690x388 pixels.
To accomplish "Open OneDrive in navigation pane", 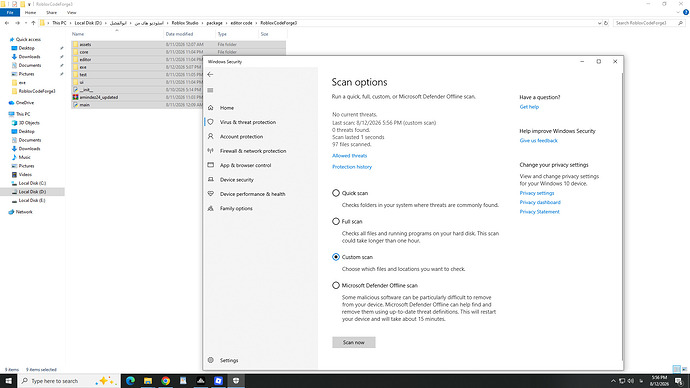I will coord(25,102).
